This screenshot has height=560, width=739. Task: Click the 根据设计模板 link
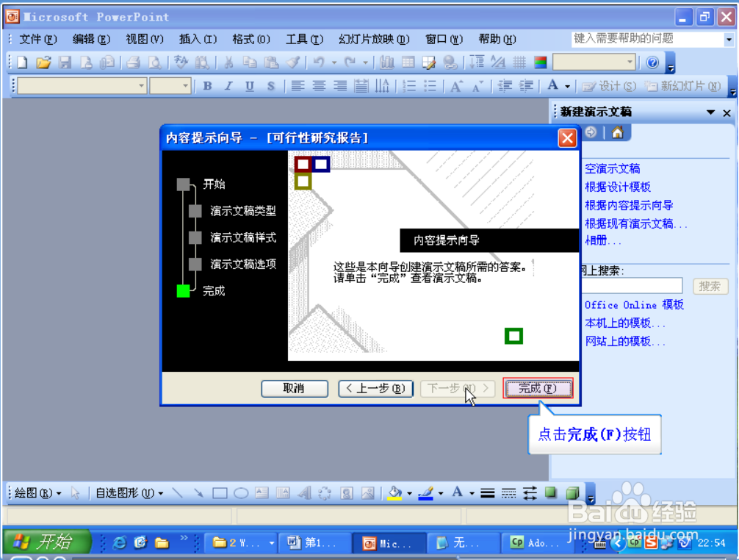617,187
